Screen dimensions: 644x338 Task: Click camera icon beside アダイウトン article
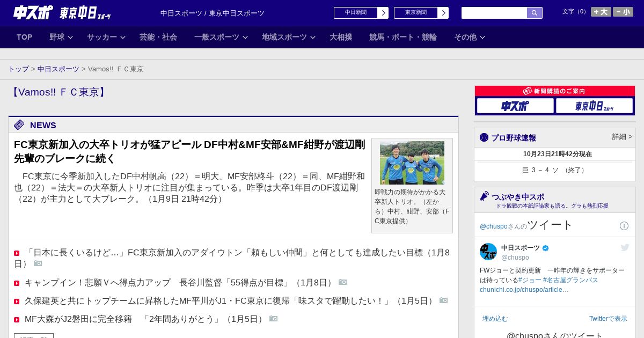tap(38, 263)
